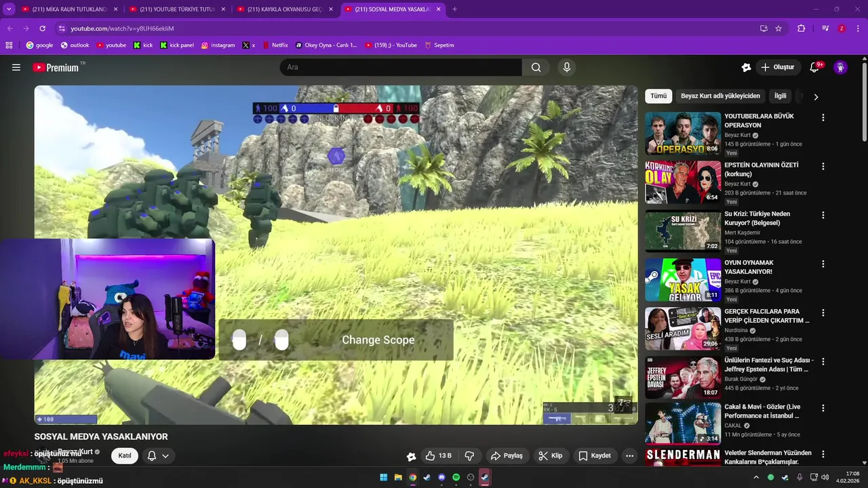Open options for GERÇEK FALCILARA PARA video
This screenshot has width=868, height=488.
point(823,312)
